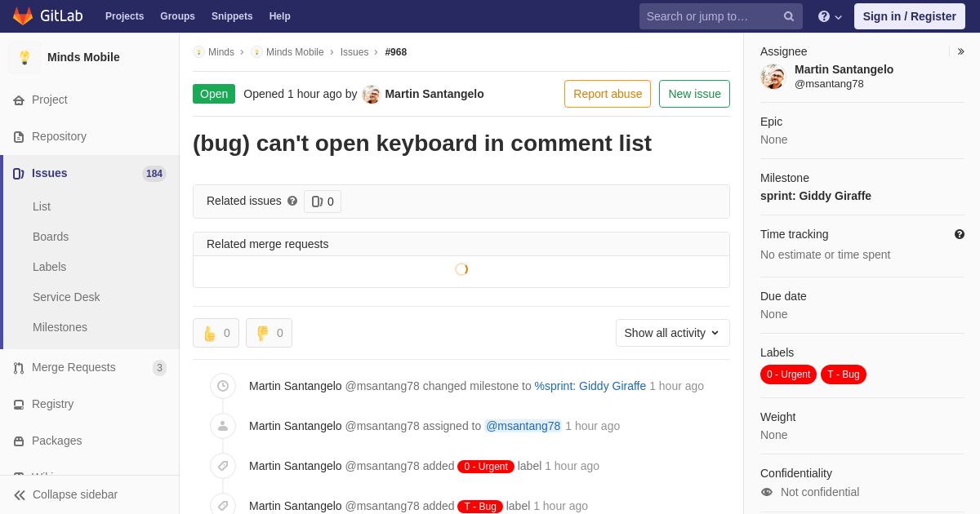Click the Issues 184 count badge
Viewport: 980px width, 514px height.
click(x=154, y=174)
